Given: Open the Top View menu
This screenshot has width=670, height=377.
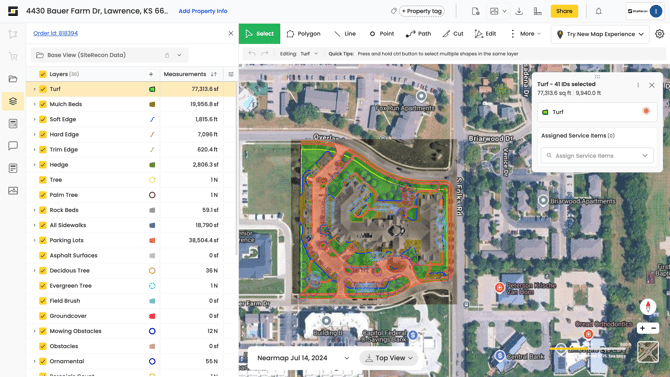Looking at the screenshot, I should (x=389, y=358).
